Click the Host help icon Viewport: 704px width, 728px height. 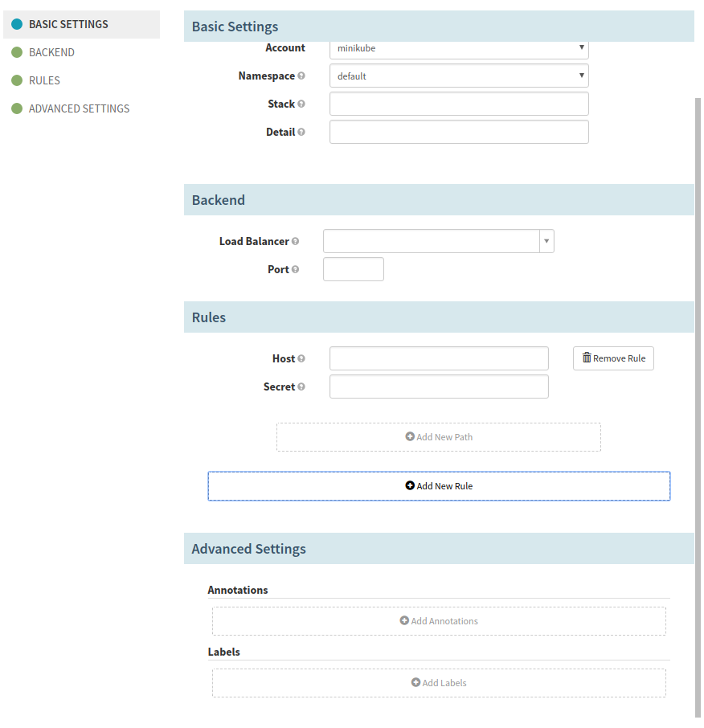pos(301,358)
